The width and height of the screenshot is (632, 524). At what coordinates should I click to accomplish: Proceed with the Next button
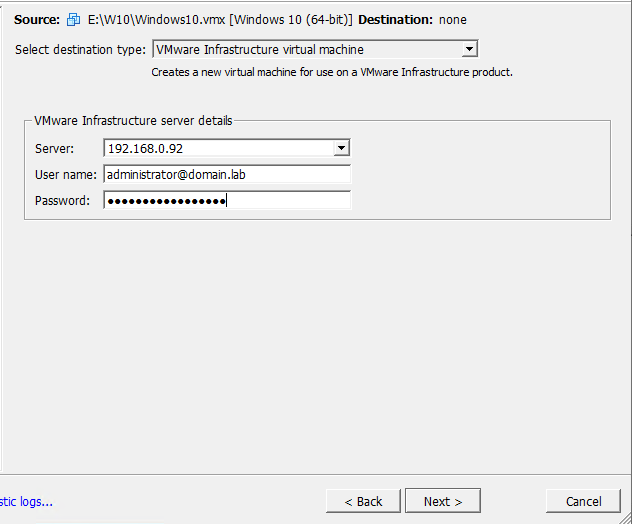443,501
